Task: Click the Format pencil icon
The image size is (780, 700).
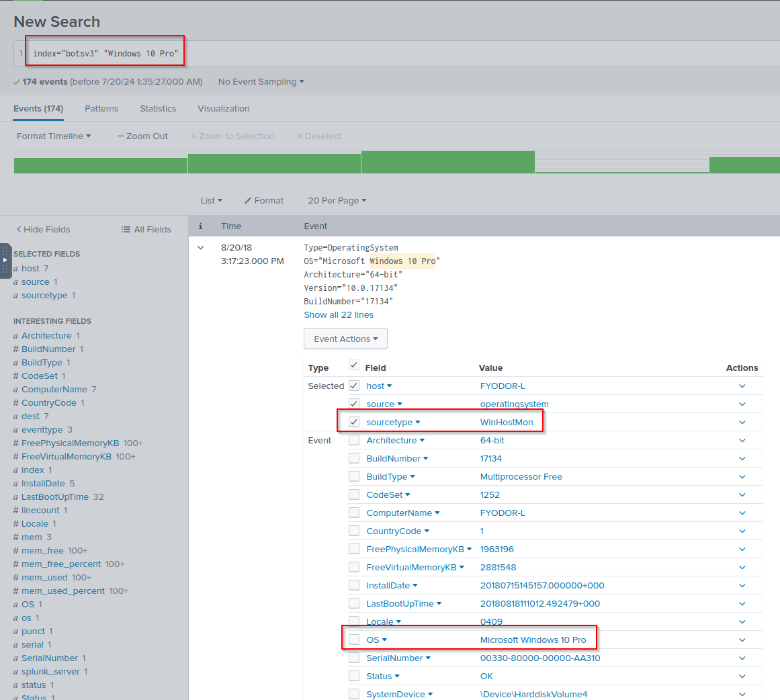Action: [x=248, y=201]
